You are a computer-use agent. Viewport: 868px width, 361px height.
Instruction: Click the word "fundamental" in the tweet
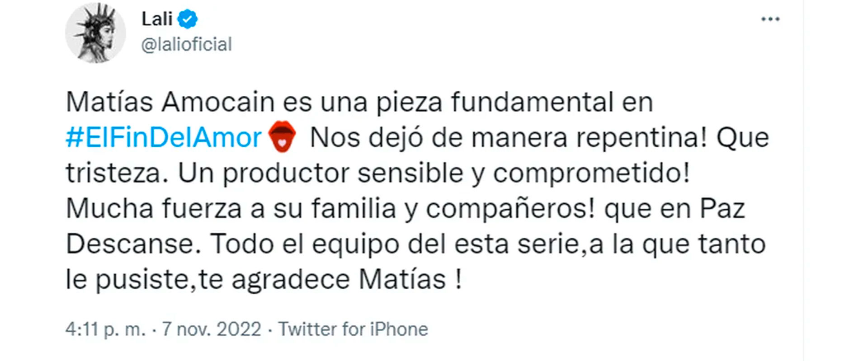coord(532,102)
